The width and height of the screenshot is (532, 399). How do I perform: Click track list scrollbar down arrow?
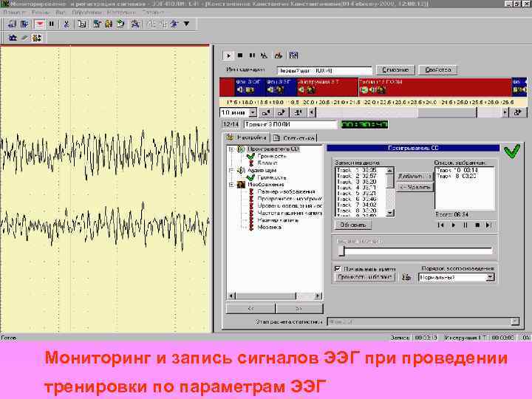[x=390, y=213]
